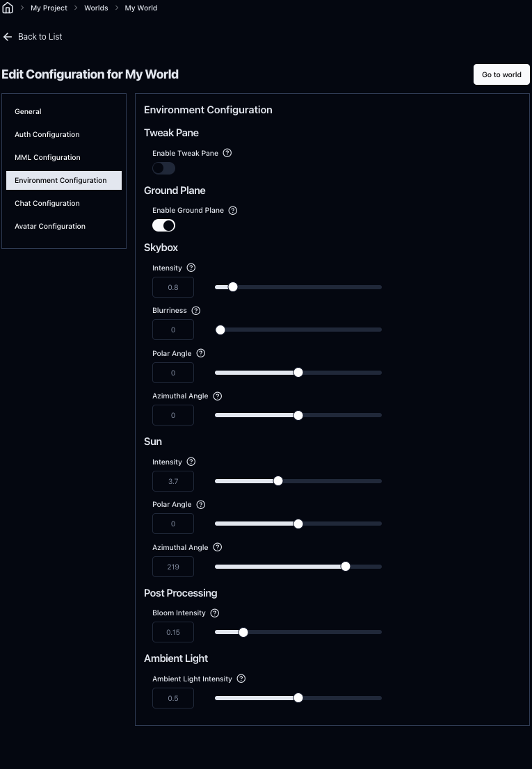
Task: Disable the Ground Plane toggle
Action: 163,225
